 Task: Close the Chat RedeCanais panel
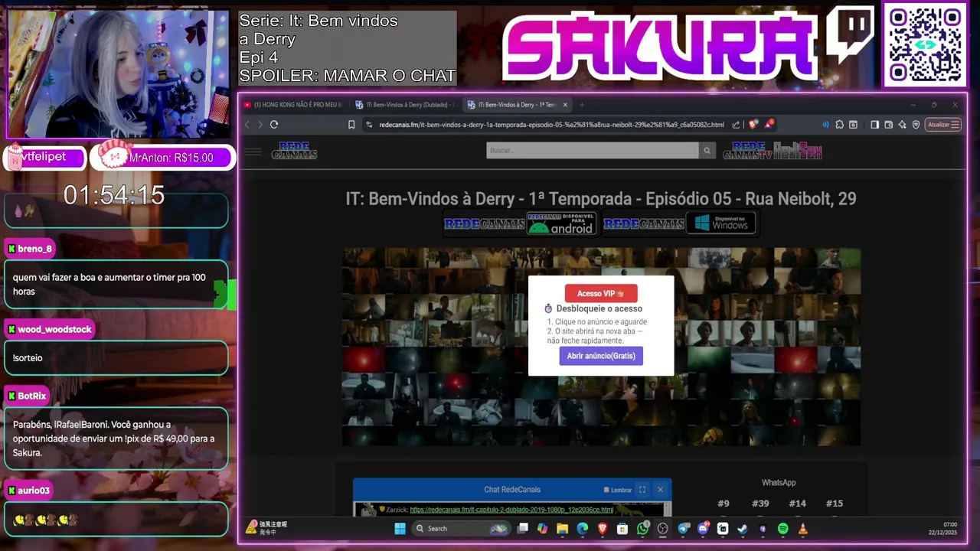pos(660,490)
